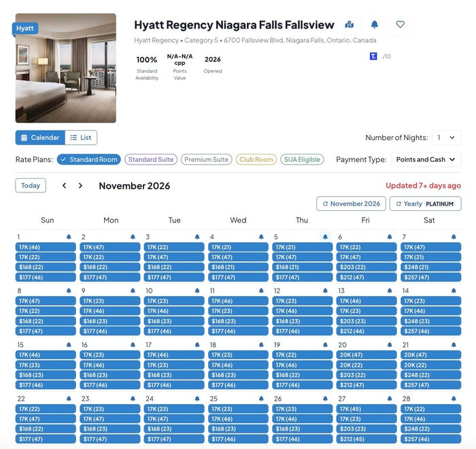Set alert bell for November 3

click(197, 237)
